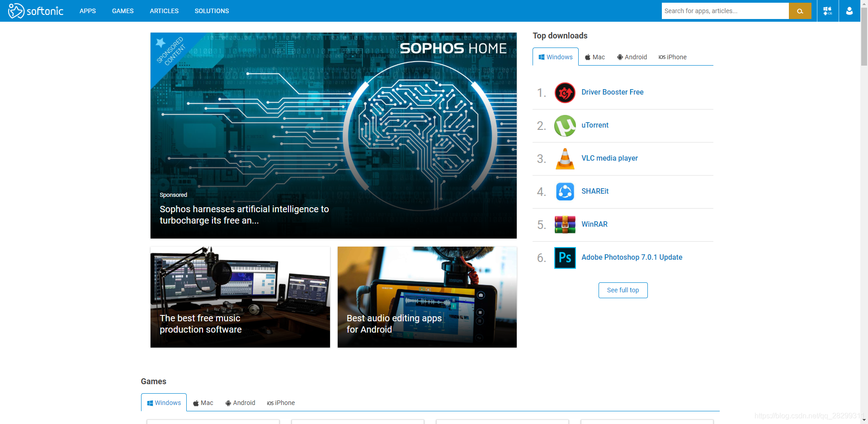Click the uTorrent icon
Viewport: 868px width, 424px height.
[x=565, y=126]
